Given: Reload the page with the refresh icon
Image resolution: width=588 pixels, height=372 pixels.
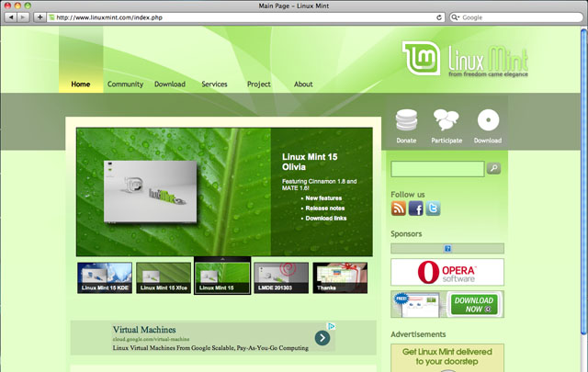Looking at the screenshot, I should [x=439, y=17].
